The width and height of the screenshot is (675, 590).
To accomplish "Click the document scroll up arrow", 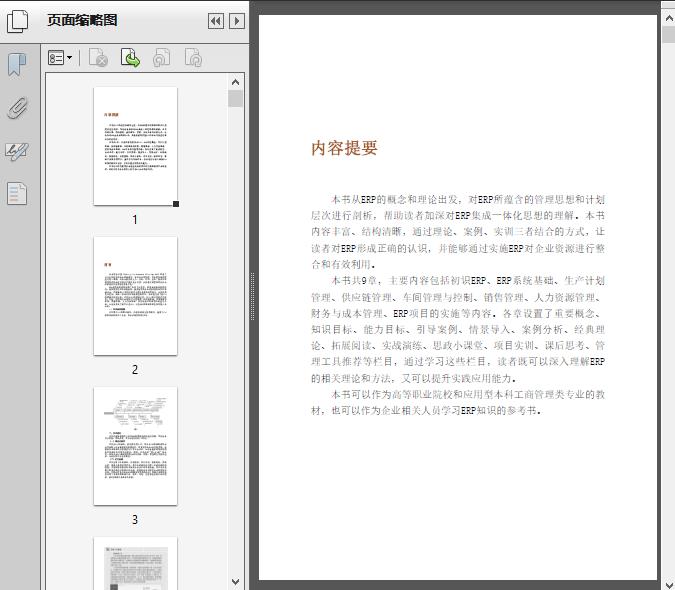I will tap(669, 18).
